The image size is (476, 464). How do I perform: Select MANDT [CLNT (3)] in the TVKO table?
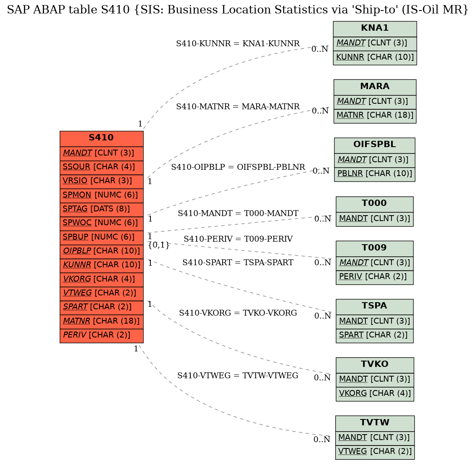click(x=375, y=380)
